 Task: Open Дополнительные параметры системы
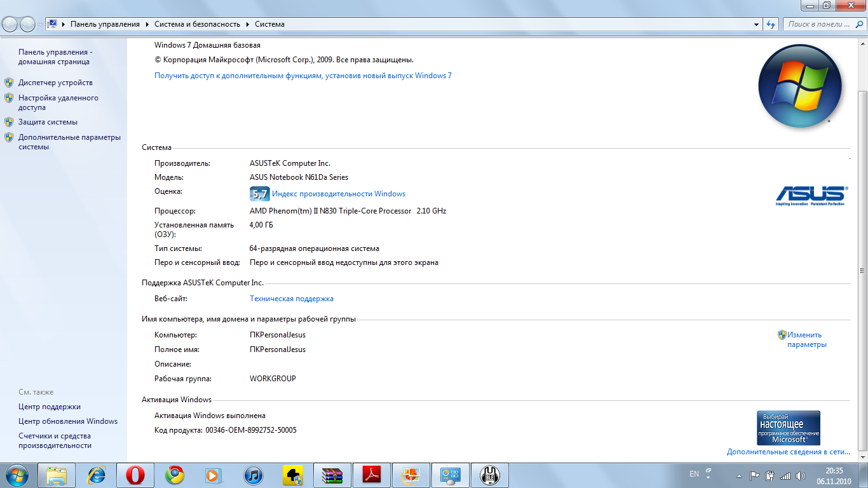point(69,142)
